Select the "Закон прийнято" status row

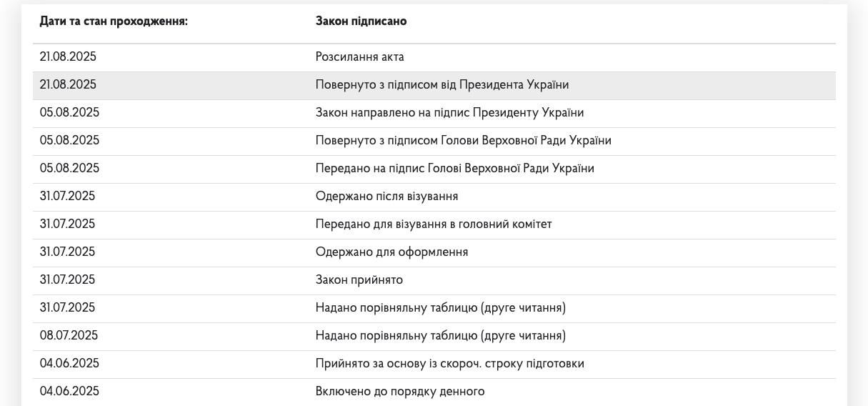click(359, 280)
